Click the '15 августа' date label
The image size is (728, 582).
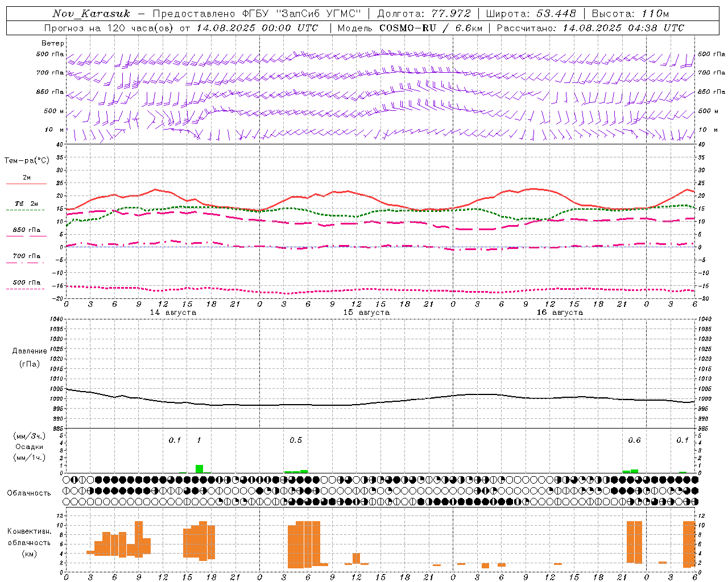point(366,313)
